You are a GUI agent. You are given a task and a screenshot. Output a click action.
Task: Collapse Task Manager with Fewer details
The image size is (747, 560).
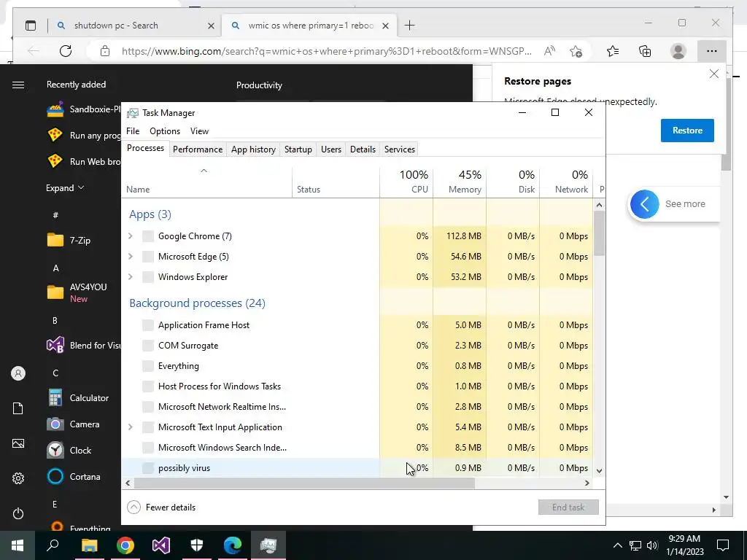coord(161,507)
